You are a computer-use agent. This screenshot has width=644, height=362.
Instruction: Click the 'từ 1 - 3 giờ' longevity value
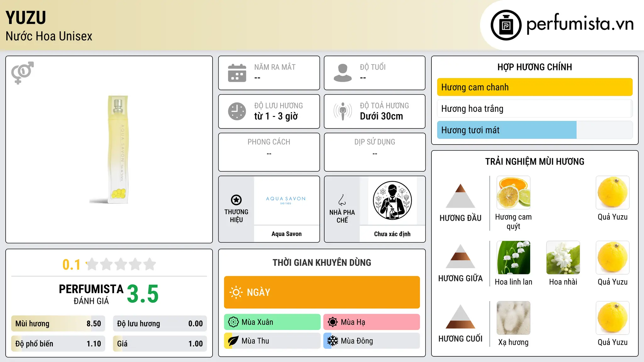coord(276,116)
